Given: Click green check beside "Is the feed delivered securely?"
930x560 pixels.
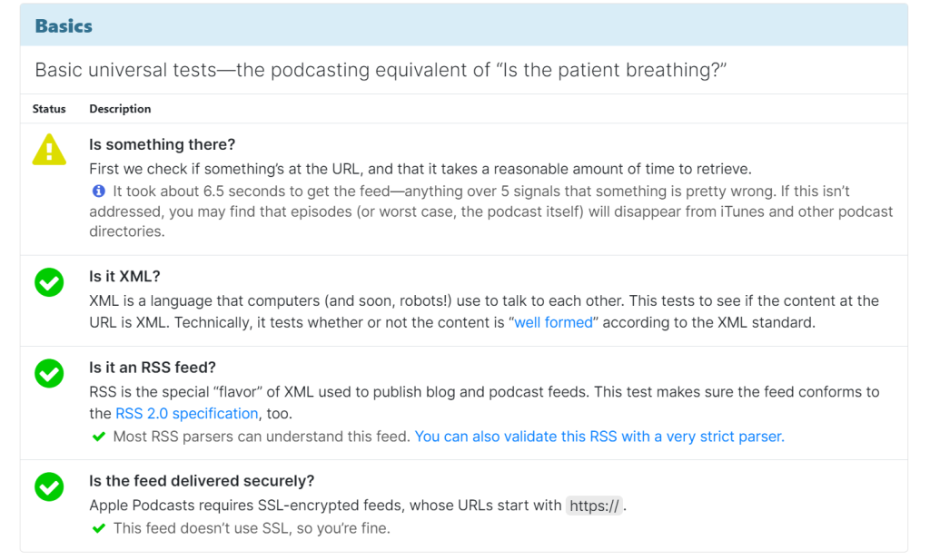Looking at the screenshot, I should click(x=49, y=486).
